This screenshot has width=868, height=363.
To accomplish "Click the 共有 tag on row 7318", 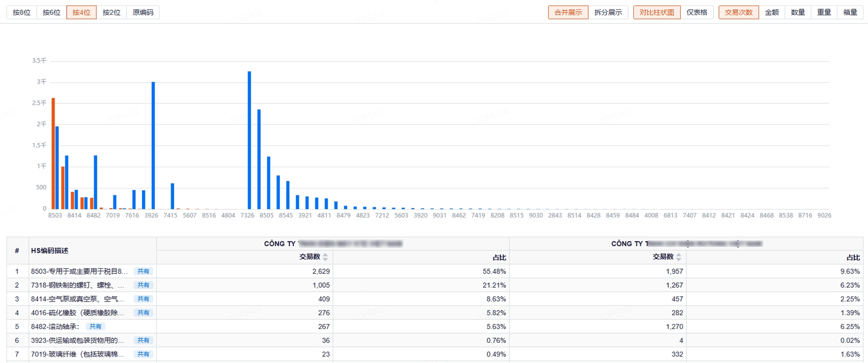I will point(143,285).
